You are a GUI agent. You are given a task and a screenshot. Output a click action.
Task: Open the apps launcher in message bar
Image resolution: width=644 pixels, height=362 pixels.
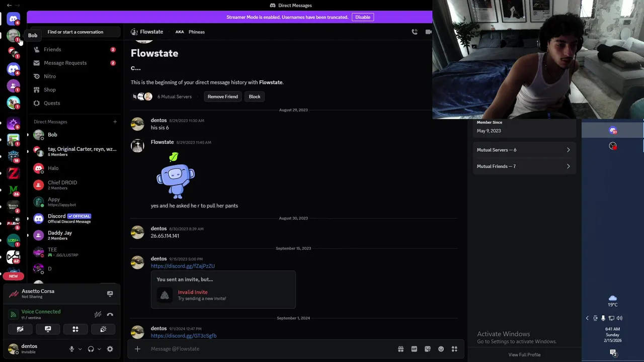click(454, 349)
